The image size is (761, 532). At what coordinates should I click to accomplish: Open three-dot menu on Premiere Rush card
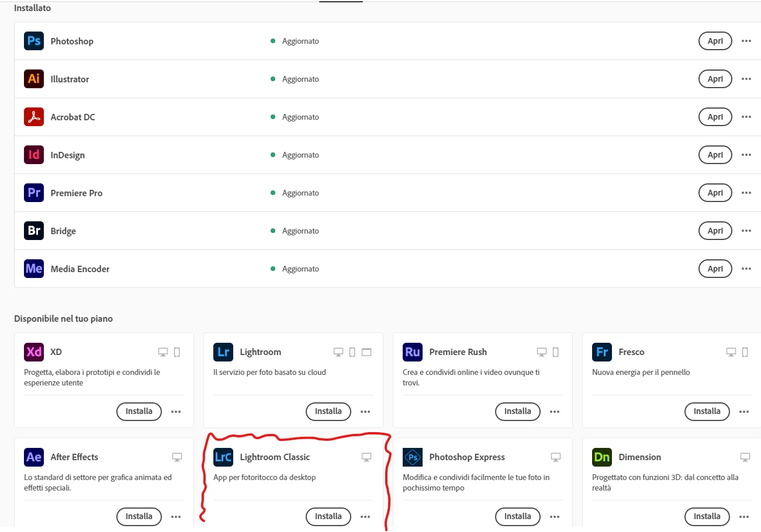[555, 411]
